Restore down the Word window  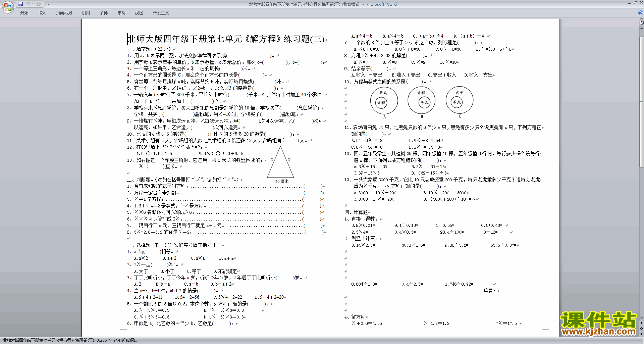[x=635, y=3]
